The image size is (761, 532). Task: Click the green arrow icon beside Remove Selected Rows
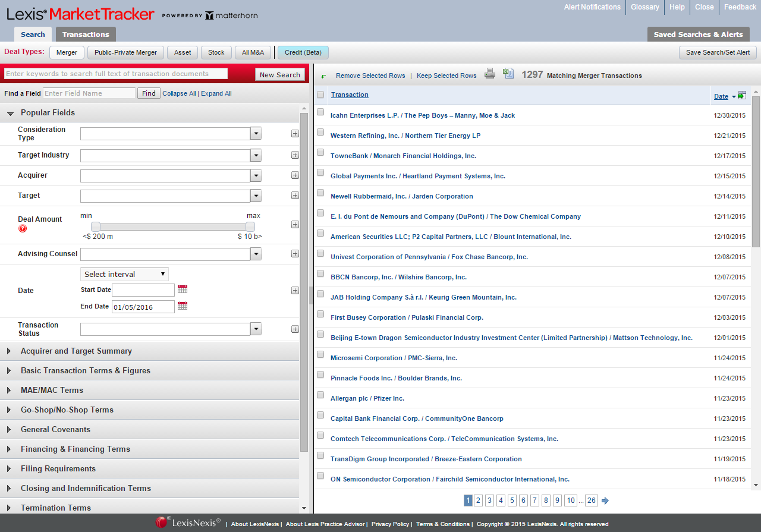point(323,76)
